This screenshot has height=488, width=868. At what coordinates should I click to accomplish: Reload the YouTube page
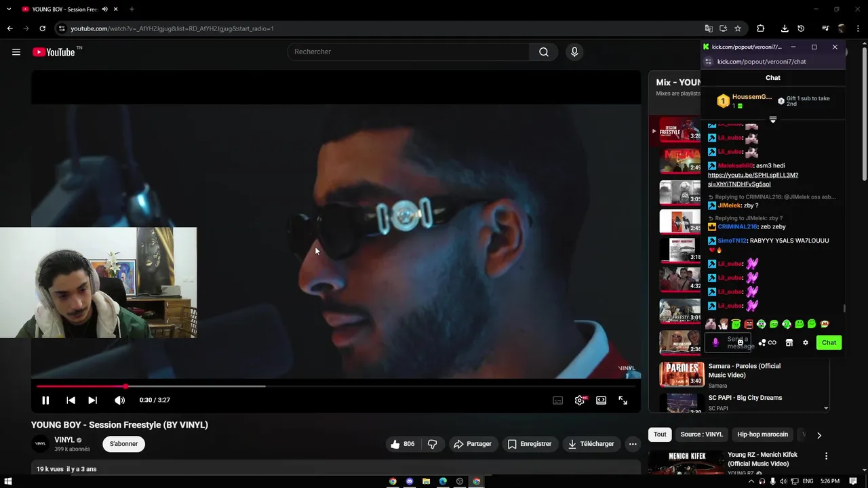click(42, 28)
